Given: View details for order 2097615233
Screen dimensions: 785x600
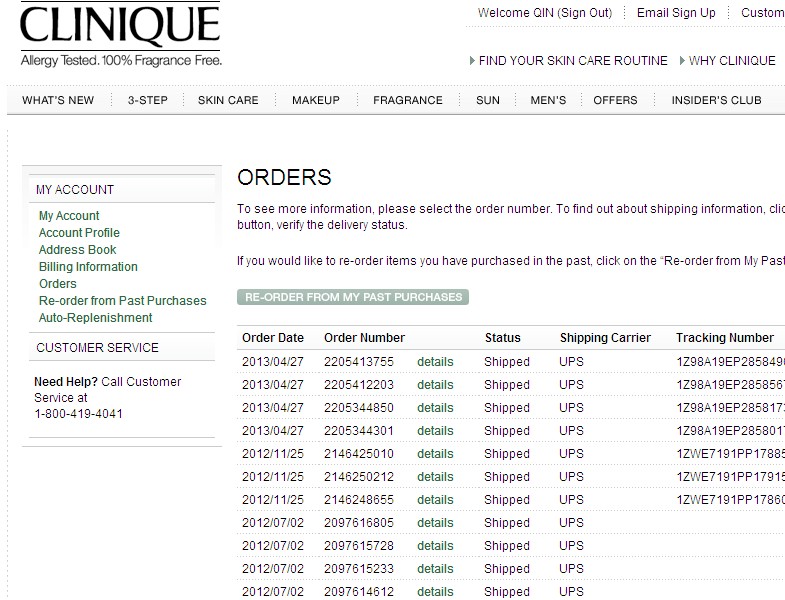Looking at the screenshot, I should 435,569.
